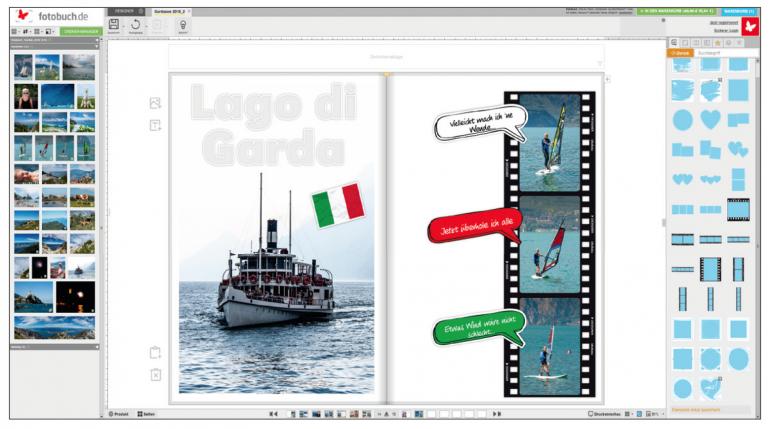The image size is (770, 429).
Task: Click the fotobuch.de red butterfly logo button
Action: tap(750, 26)
